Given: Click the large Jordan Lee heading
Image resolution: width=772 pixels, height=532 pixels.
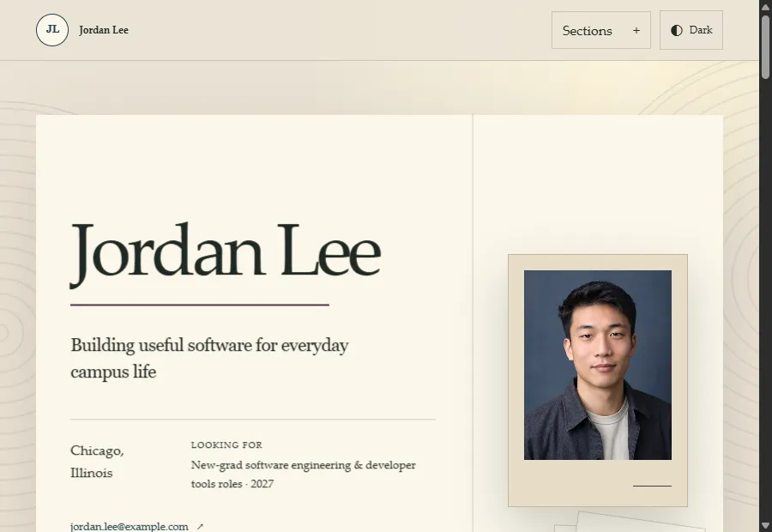Looking at the screenshot, I should coord(226,253).
